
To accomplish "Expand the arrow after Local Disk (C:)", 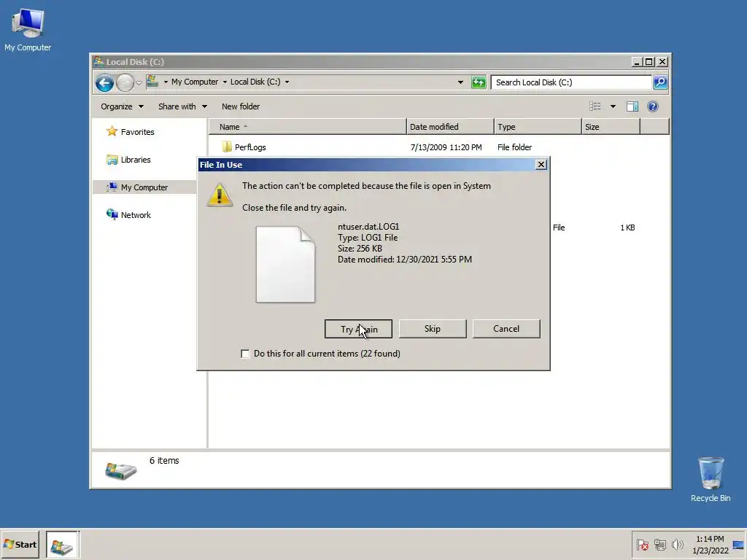I will [287, 82].
